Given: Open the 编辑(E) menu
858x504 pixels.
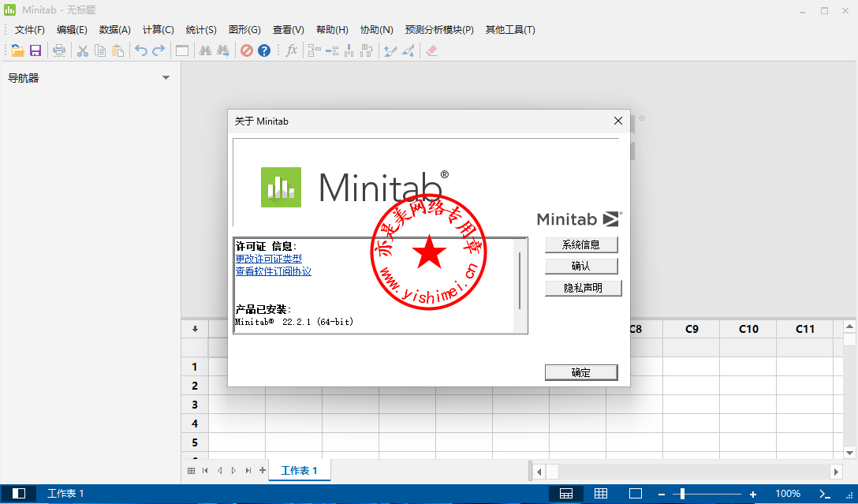Looking at the screenshot, I should [x=72, y=30].
